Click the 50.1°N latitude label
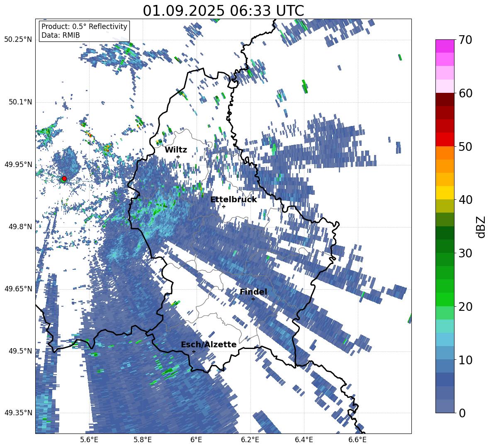Image resolution: width=491 pixels, height=448 pixels. click(20, 102)
